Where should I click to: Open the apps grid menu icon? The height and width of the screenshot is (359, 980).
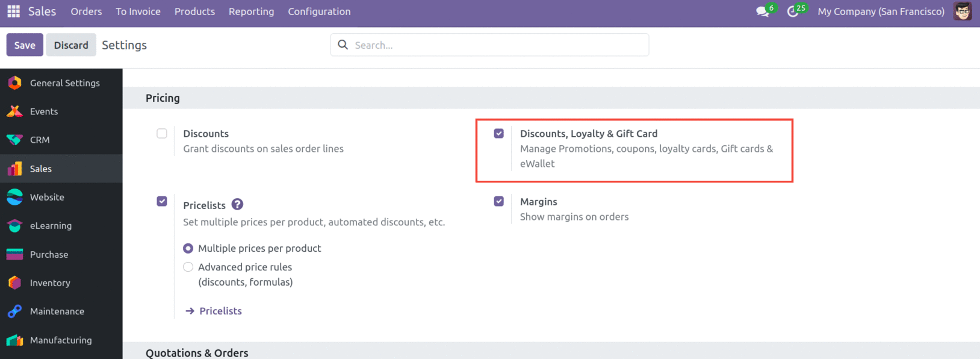13,11
